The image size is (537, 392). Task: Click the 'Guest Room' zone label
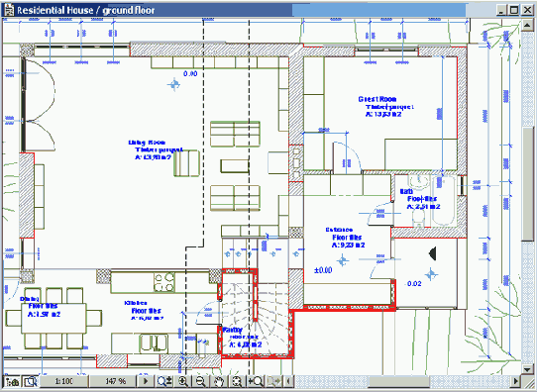[x=377, y=99]
